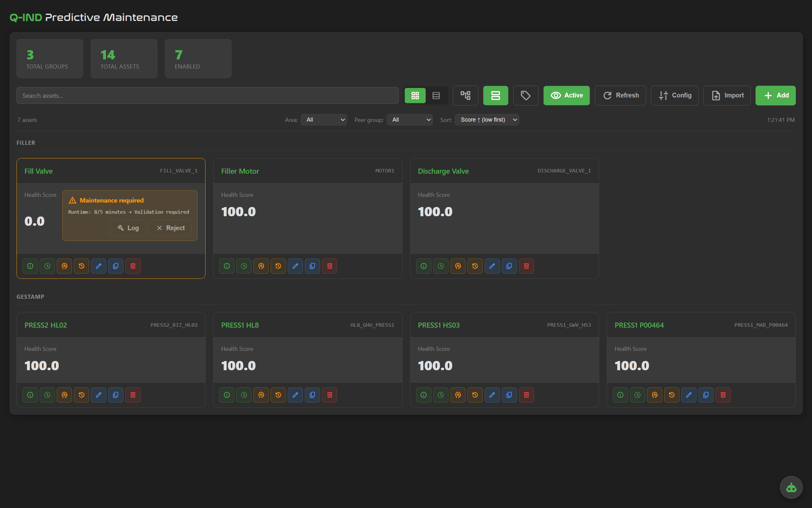The height and width of the screenshot is (508, 812).
Task: Edit the Fill Valve asset
Action: click(x=99, y=266)
